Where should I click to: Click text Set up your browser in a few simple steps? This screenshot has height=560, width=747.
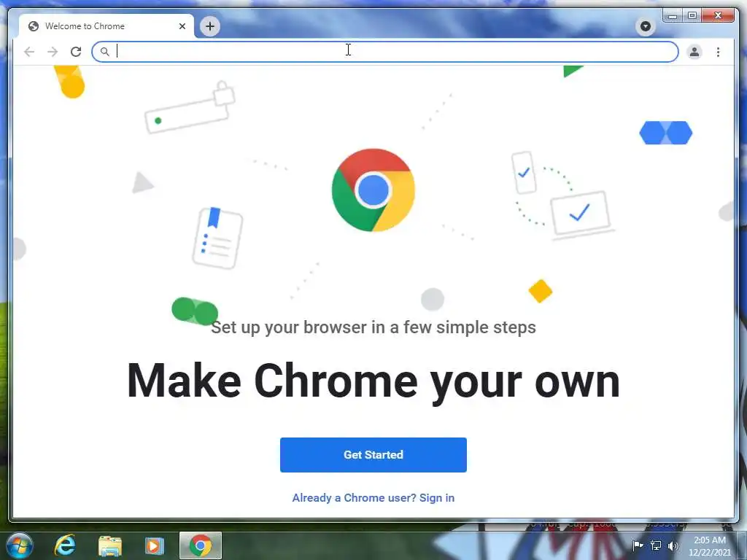[x=373, y=327]
